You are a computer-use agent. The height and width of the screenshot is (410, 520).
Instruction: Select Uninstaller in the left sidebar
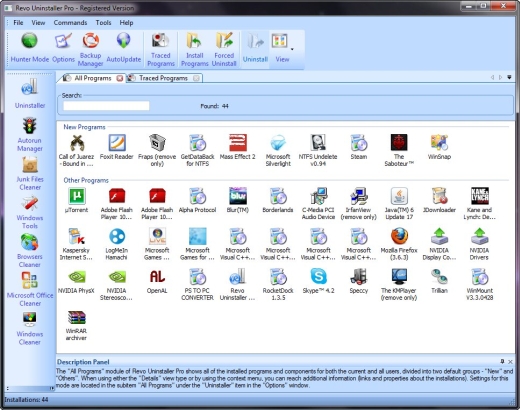(x=30, y=93)
